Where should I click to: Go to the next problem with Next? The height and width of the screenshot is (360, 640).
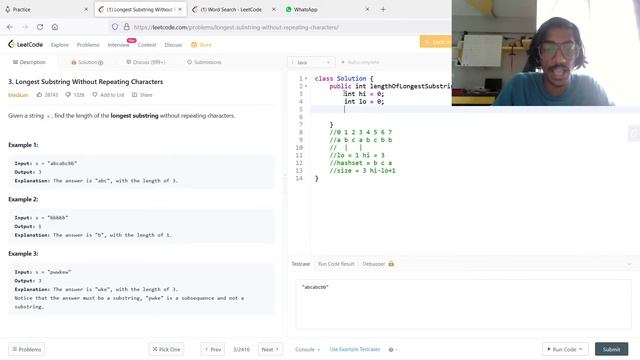pos(270,349)
